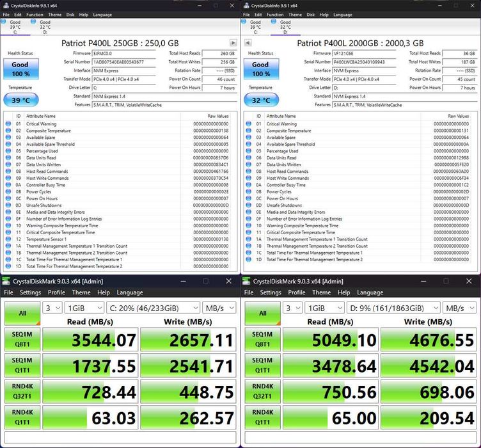Open Disk menu in left CrystalDiskInfo window

click(x=70, y=15)
